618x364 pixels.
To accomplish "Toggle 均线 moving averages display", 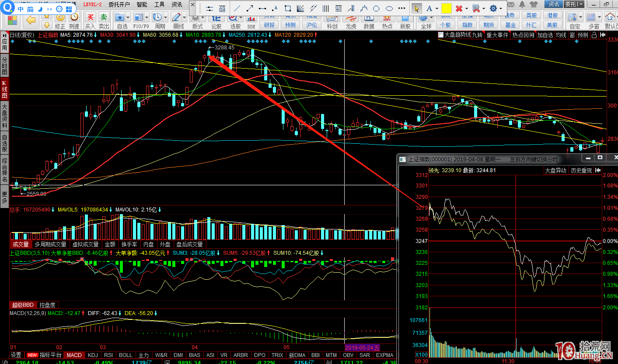I will 561,35.
